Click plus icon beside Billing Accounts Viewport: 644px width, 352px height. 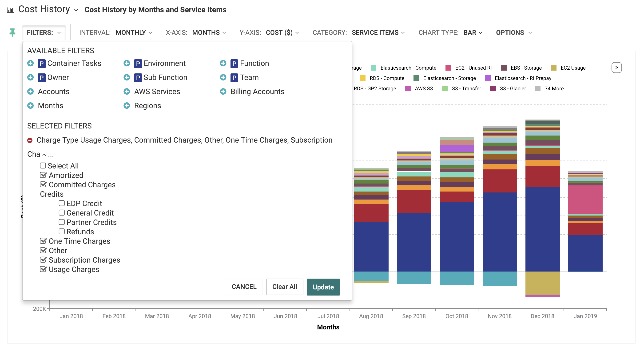(223, 92)
